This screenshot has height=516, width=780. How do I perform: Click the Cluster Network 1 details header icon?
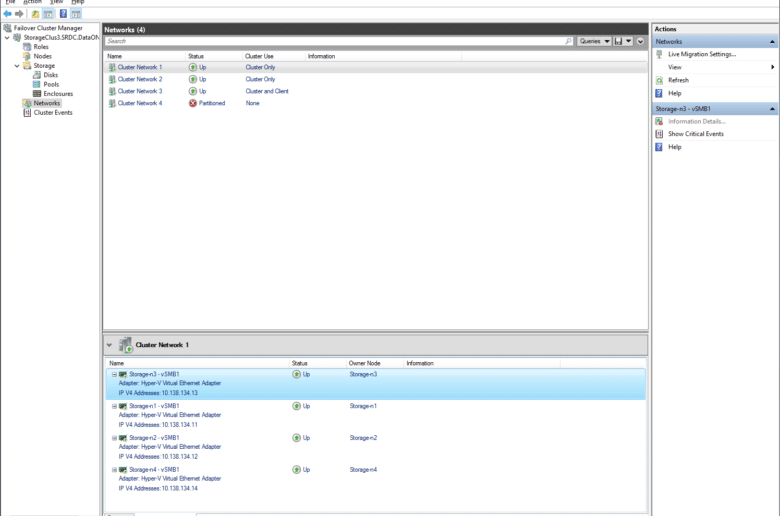point(126,345)
